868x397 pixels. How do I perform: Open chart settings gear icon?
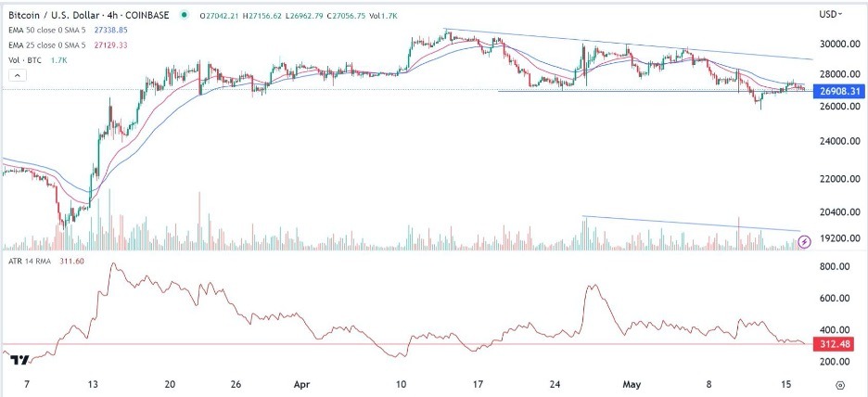coord(840,385)
